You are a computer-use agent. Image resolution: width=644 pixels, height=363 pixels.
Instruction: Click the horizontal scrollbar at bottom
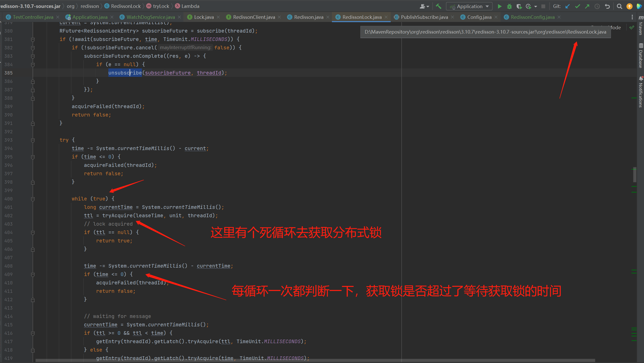pyautogui.click(x=315, y=360)
